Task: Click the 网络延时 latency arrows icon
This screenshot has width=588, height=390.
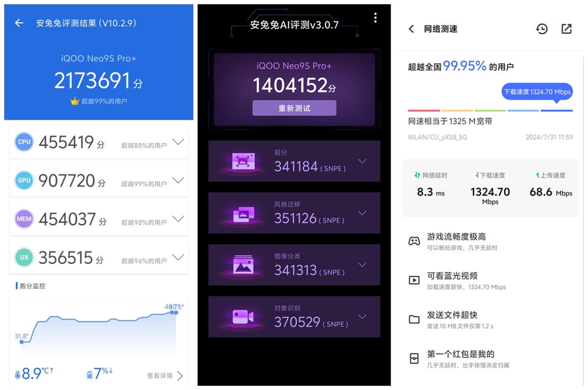Action: click(417, 175)
